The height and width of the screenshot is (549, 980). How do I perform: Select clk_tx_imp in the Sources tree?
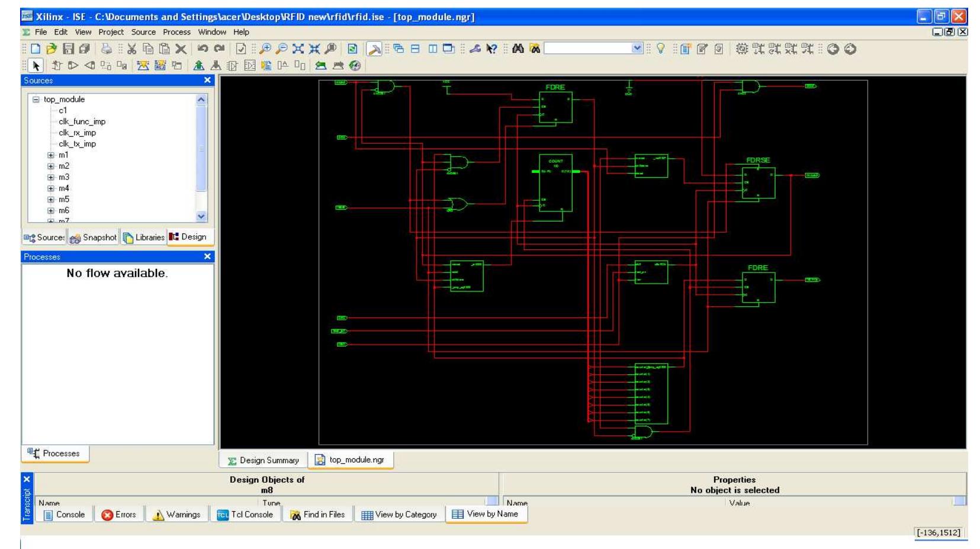78,144
